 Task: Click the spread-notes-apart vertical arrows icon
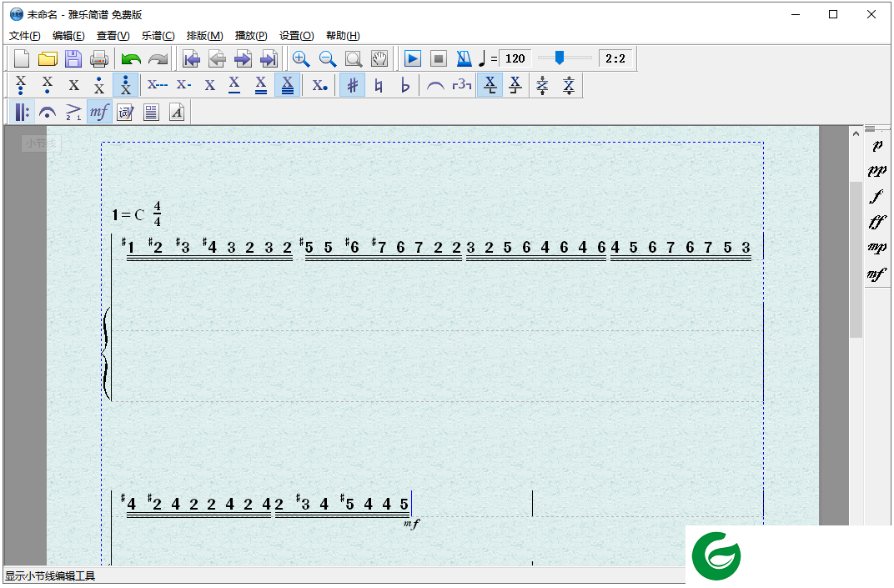[569, 86]
